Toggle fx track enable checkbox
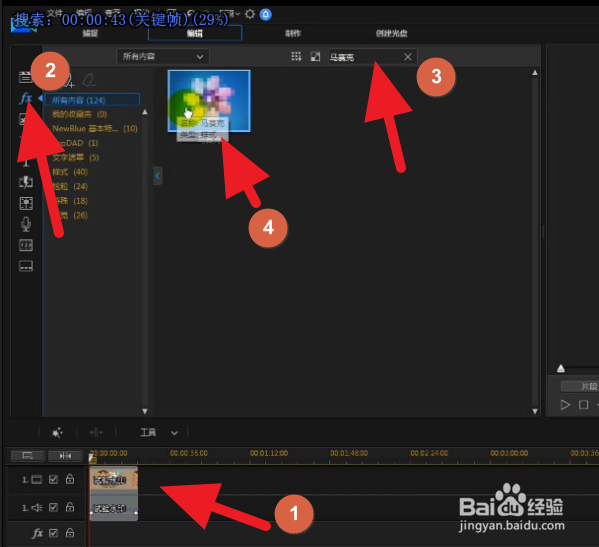Screen dimensions: 599x547 tap(53, 533)
